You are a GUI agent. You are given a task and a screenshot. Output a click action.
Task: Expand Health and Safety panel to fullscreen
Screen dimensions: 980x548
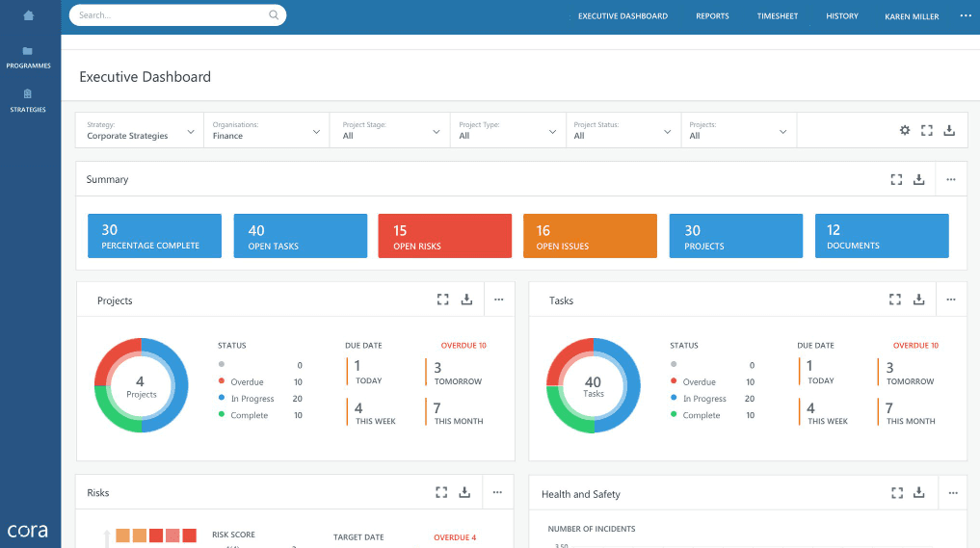pyautogui.click(x=897, y=493)
